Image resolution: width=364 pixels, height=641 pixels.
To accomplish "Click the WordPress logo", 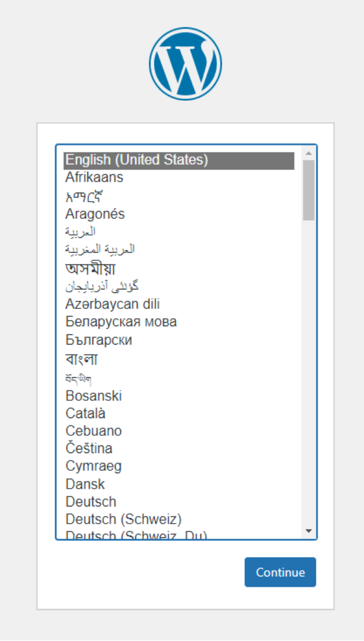I will coord(185,63).
